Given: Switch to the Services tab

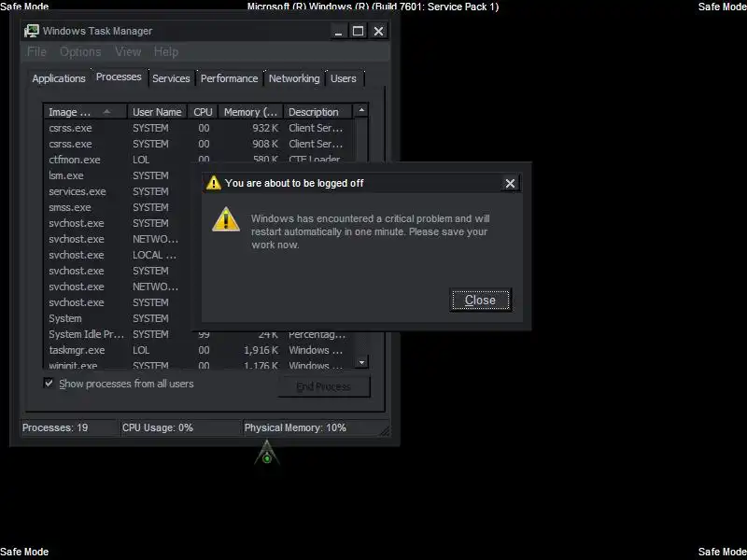Looking at the screenshot, I should [171, 78].
